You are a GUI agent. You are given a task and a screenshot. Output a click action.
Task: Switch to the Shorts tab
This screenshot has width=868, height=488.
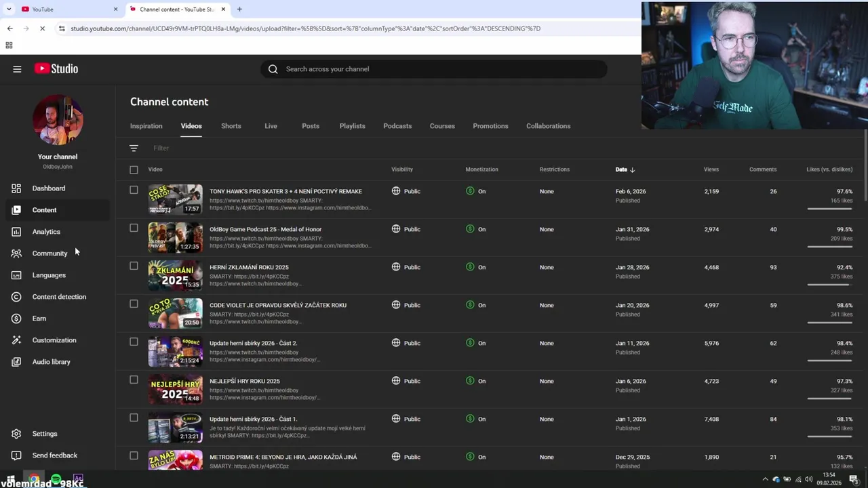231,126
